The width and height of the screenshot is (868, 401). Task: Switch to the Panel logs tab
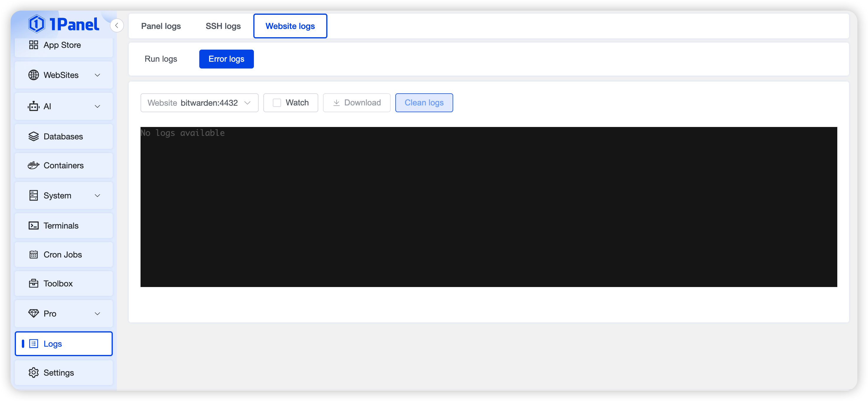tap(161, 26)
